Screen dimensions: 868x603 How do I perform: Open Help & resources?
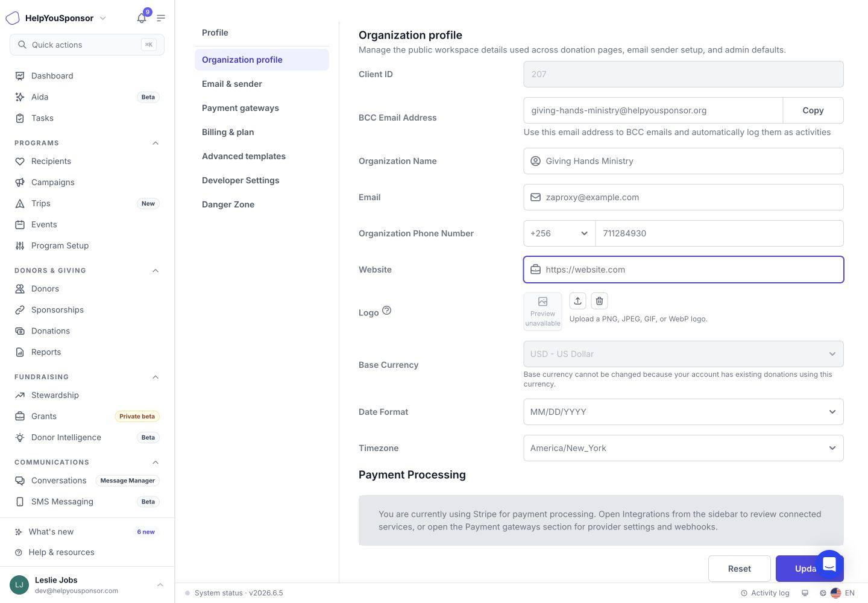(87, 552)
